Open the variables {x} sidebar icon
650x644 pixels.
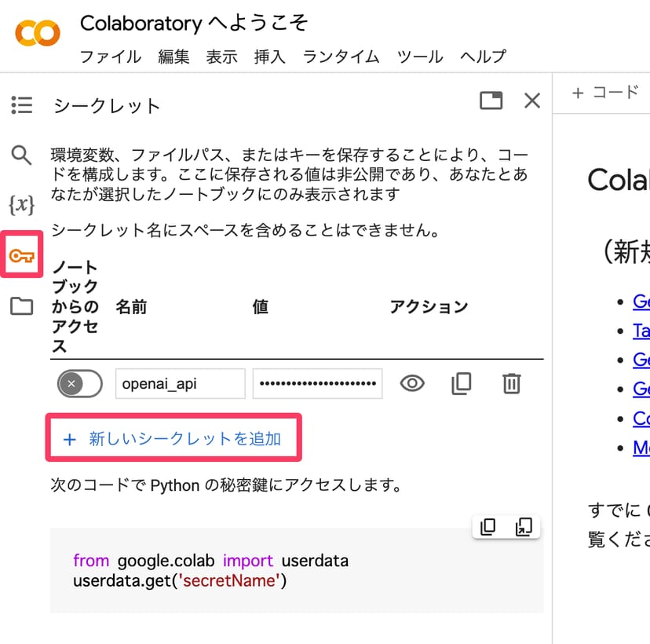tap(21, 205)
